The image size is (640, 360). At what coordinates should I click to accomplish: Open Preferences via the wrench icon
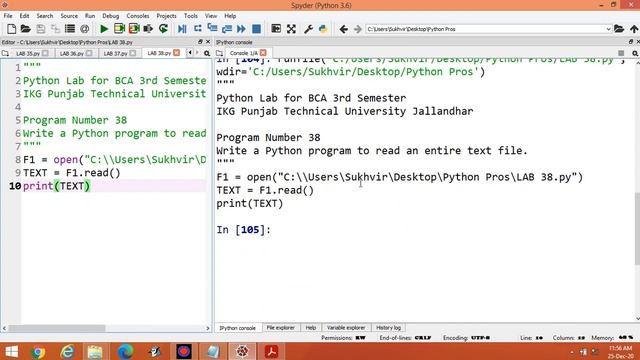pyautogui.click(x=309, y=29)
